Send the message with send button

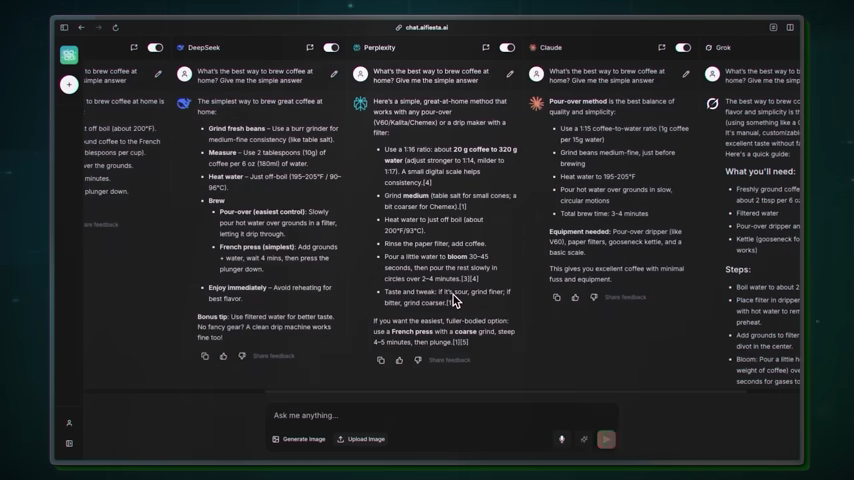point(606,439)
